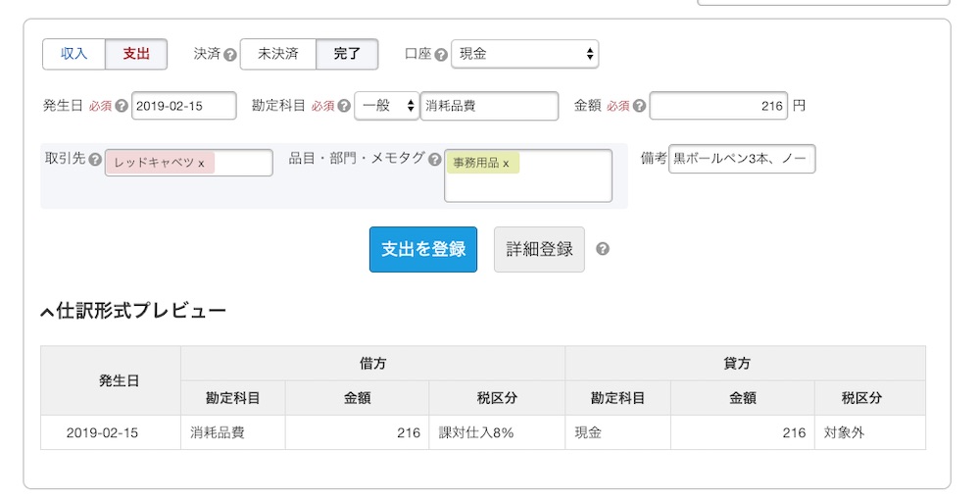The image size is (980, 499).
Task: Click help icon next to 決済
Action: point(230,55)
